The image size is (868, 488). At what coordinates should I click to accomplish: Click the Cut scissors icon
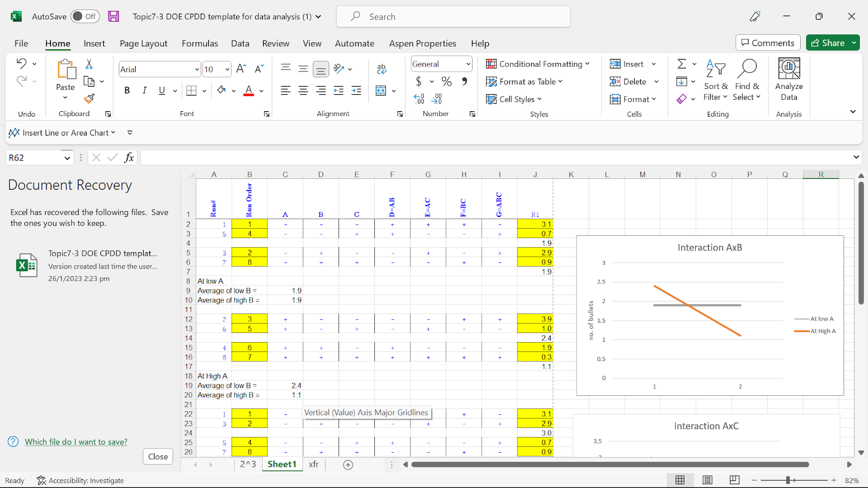[89, 64]
